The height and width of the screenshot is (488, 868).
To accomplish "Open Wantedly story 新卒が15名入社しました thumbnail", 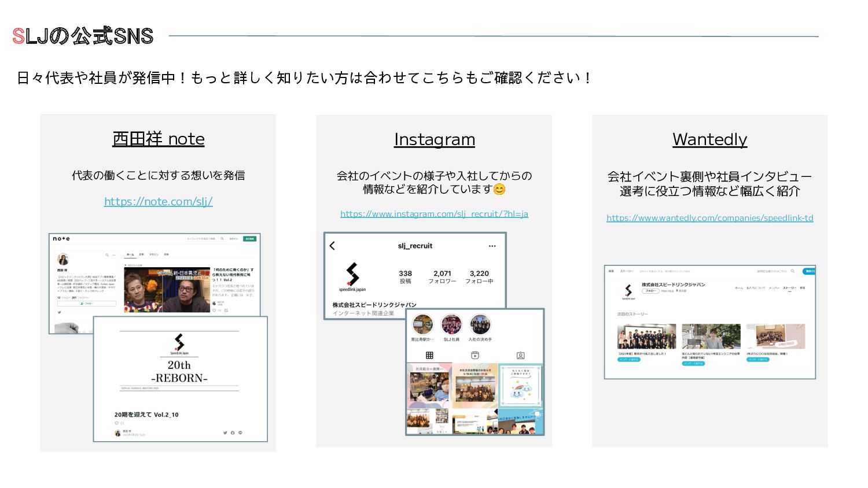I will (x=646, y=337).
